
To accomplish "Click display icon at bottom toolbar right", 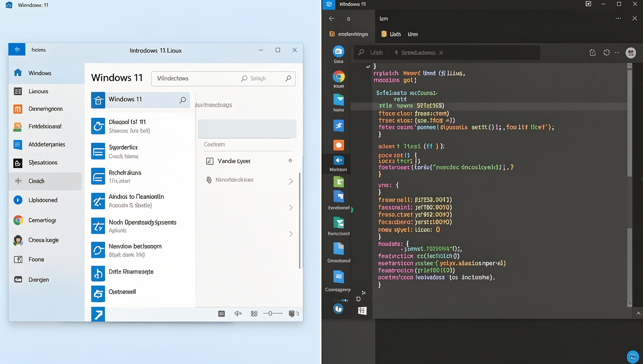I will coord(292,313).
